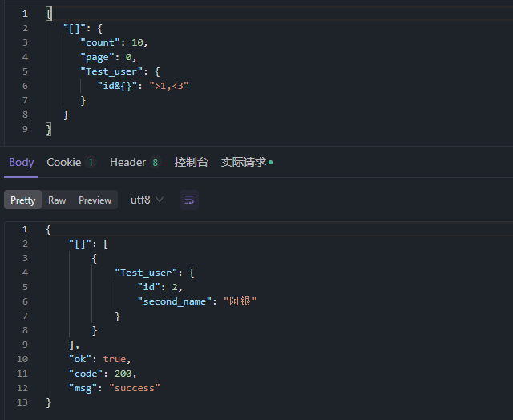The height and width of the screenshot is (420, 513).
Task: Click the "success" value in response
Action: pos(135,388)
